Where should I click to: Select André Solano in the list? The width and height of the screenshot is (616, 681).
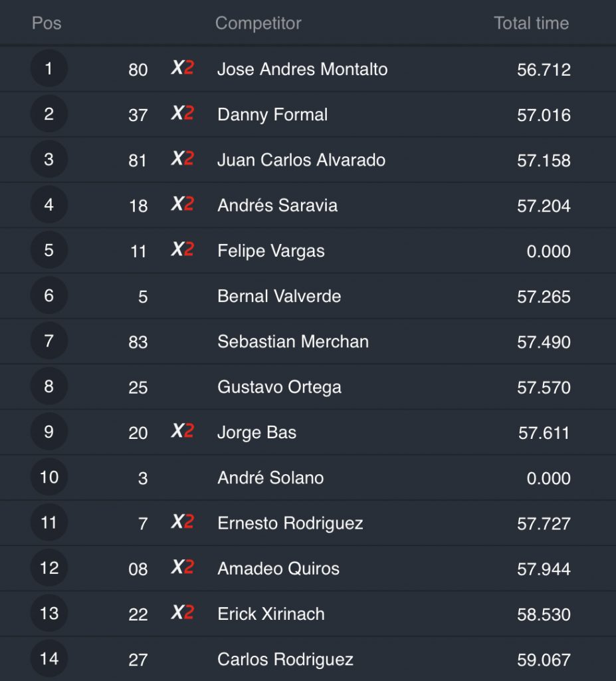(270, 477)
